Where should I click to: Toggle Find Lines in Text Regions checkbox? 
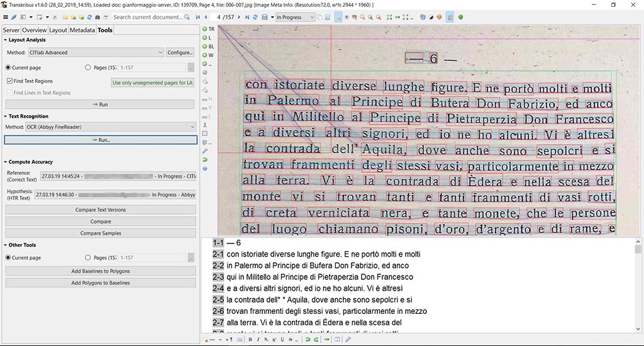pyautogui.click(x=9, y=93)
